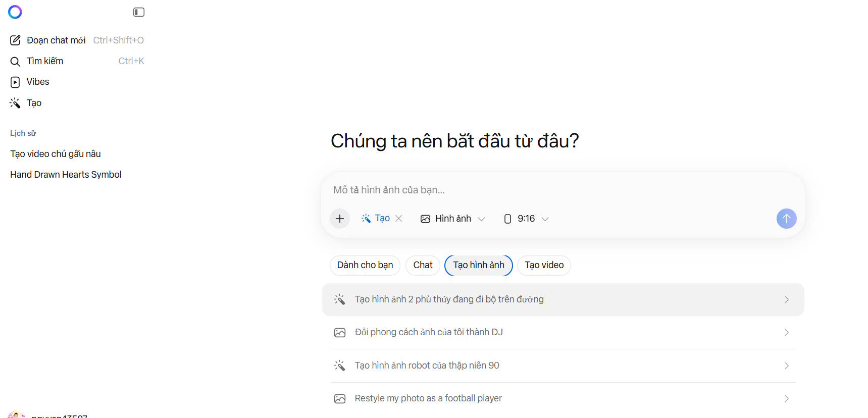Start a new chat via Đoạn chat mới
868x418 pixels.
click(77, 40)
